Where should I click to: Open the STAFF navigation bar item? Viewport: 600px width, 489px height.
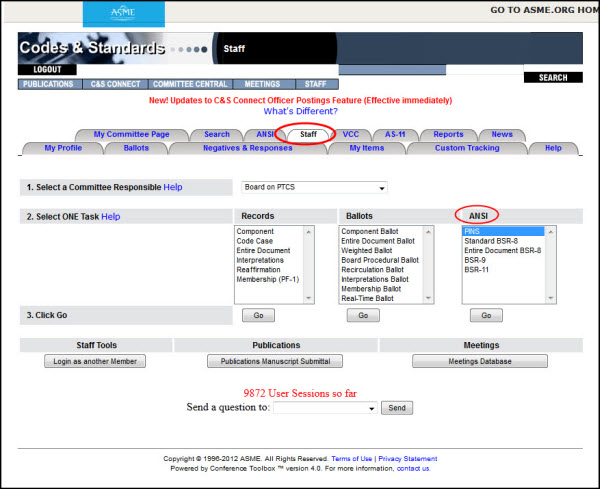(x=316, y=84)
